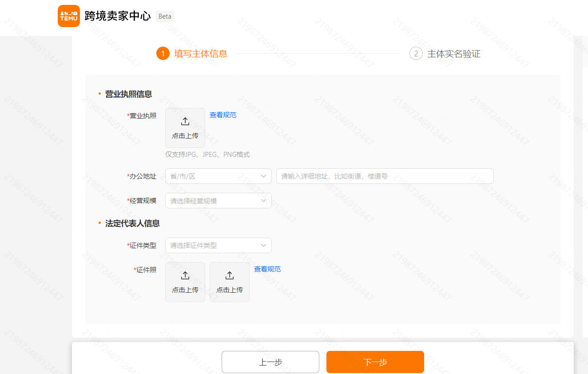
Task: Open the 请选择经营规模 dropdown
Action: 218,200
